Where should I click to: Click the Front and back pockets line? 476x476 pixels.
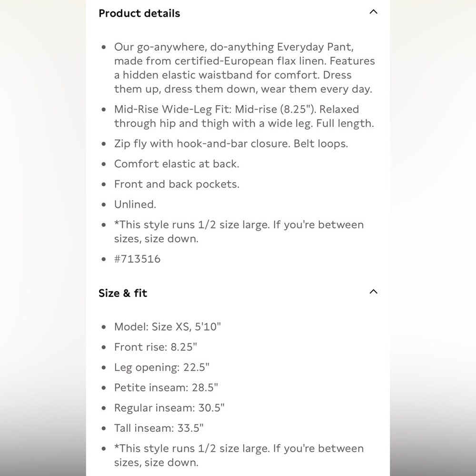(177, 184)
